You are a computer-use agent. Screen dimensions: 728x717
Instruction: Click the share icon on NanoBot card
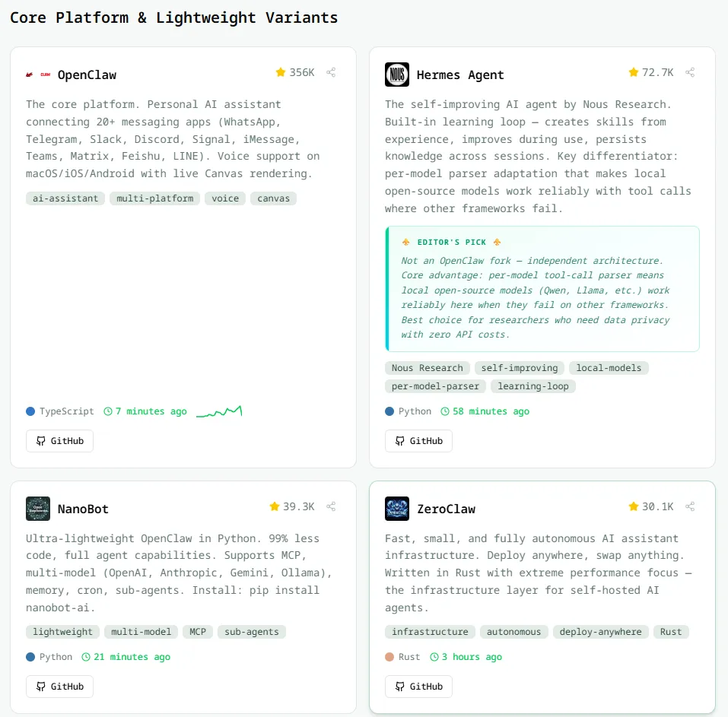[331, 506]
